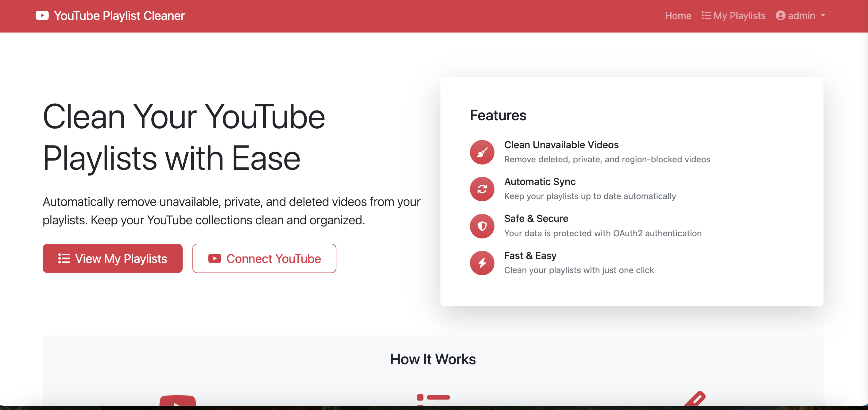The width and height of the screenshot is (868, 410).
Task: Click "Clean your playlists with just one click"
Action: 579,270
